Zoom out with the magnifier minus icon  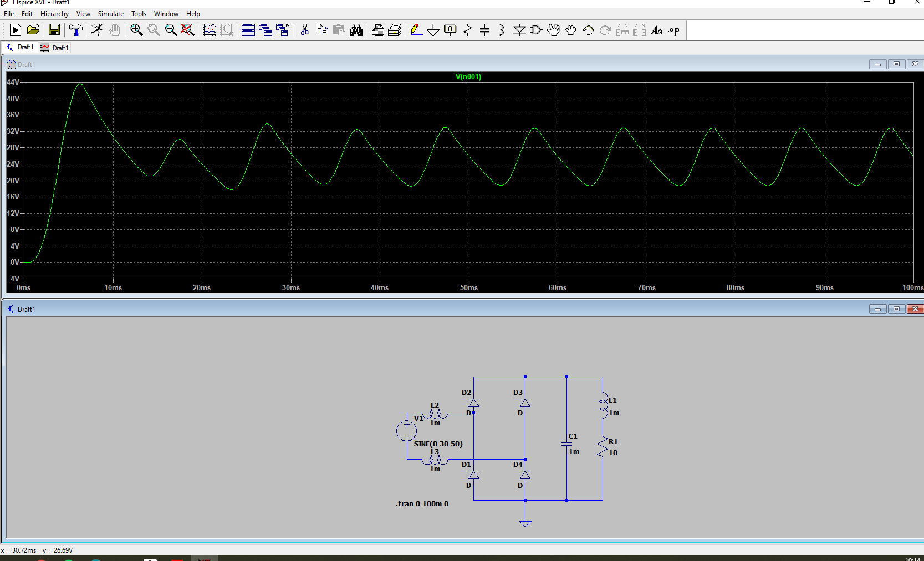coord(171,30)
